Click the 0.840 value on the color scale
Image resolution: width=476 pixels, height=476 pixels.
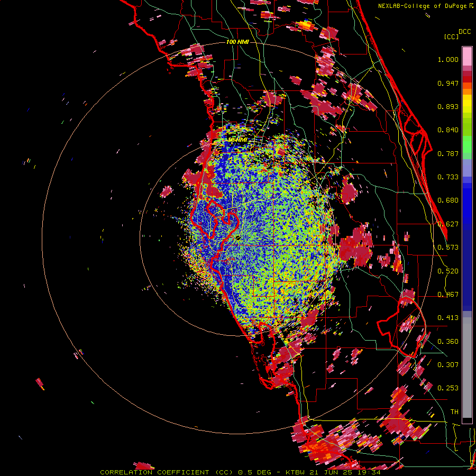click(448, 130)
